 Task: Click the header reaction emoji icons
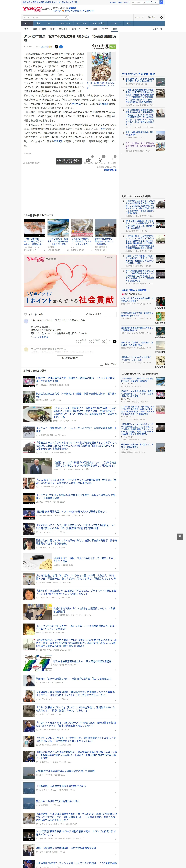50,47
